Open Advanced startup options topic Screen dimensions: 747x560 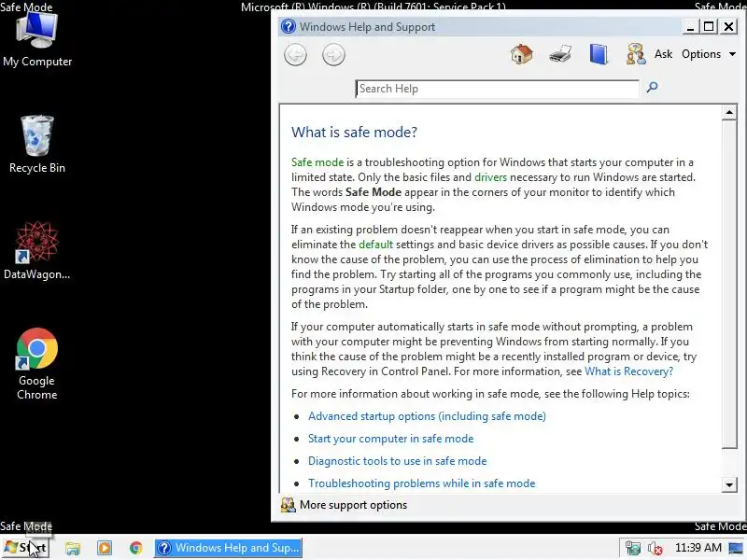tap(427, 416)
